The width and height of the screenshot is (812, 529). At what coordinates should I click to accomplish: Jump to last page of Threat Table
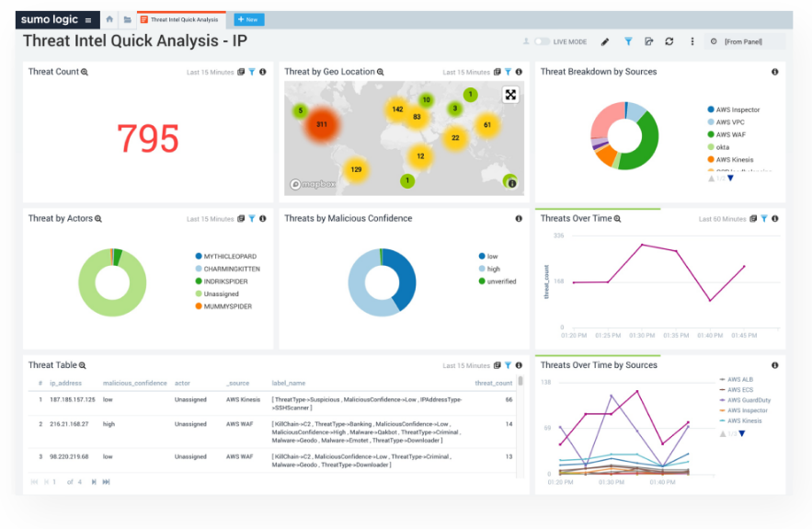[x=106, y=482]
